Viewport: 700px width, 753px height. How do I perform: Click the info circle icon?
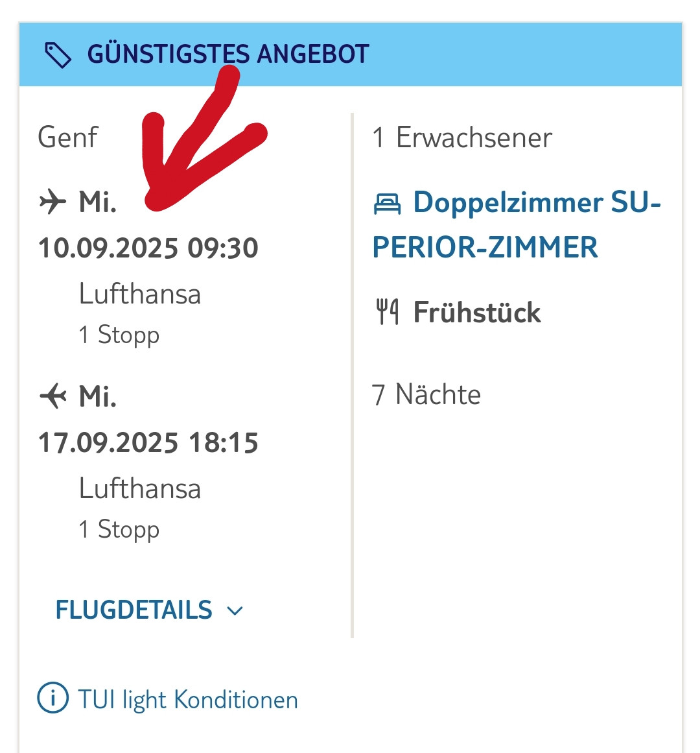(52, 699)
